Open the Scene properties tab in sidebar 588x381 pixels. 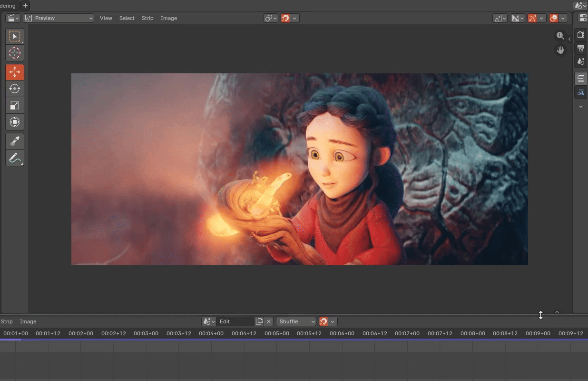pos(581,61)
